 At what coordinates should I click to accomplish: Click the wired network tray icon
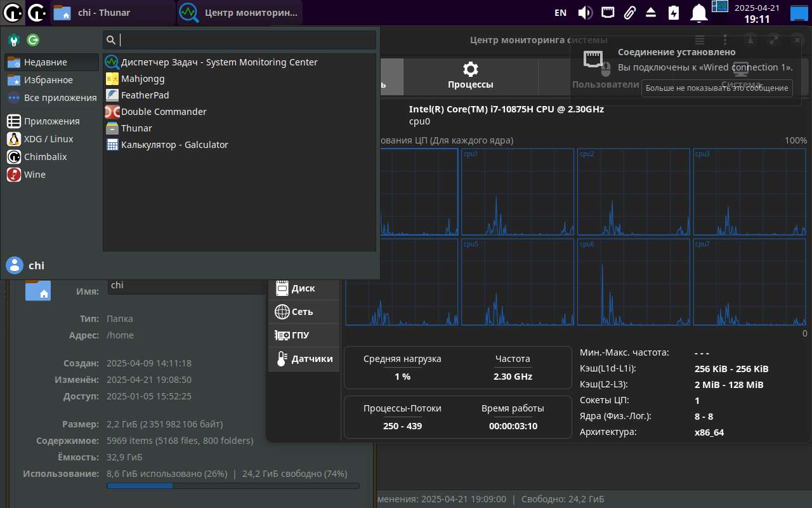click(x=607, y=12)
